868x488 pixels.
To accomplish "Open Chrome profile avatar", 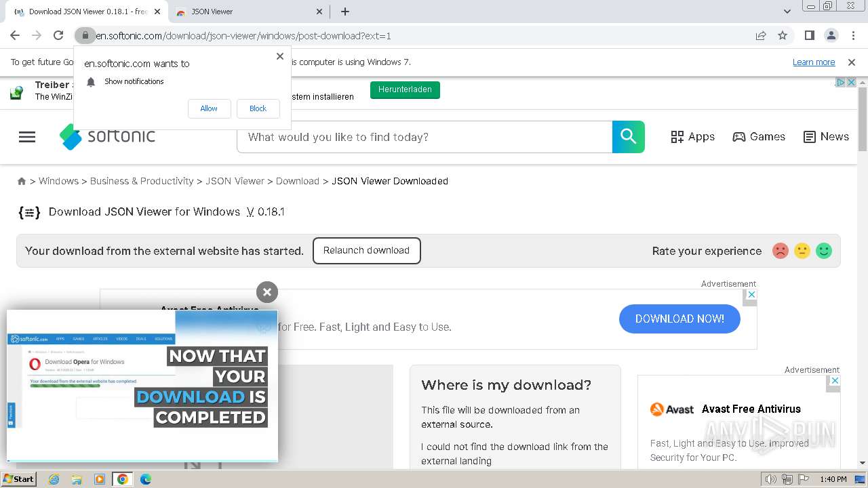I will click(x=831, y=35).
